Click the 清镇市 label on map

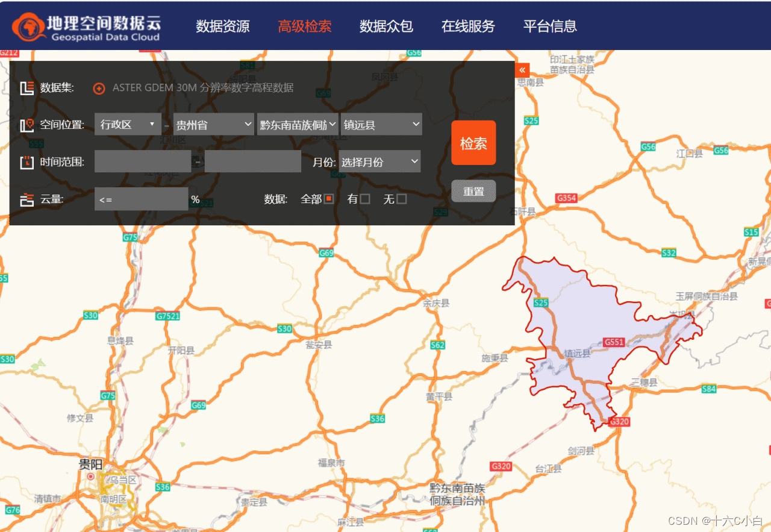pos(47,499)
